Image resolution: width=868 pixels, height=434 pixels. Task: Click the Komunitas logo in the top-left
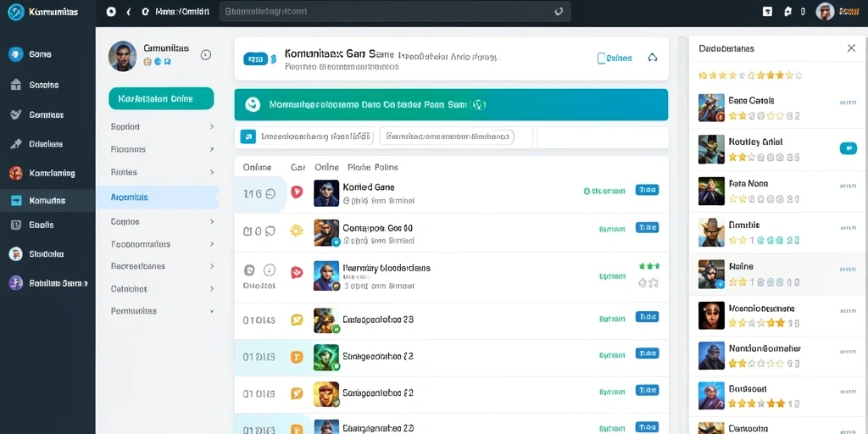(16, 12)
